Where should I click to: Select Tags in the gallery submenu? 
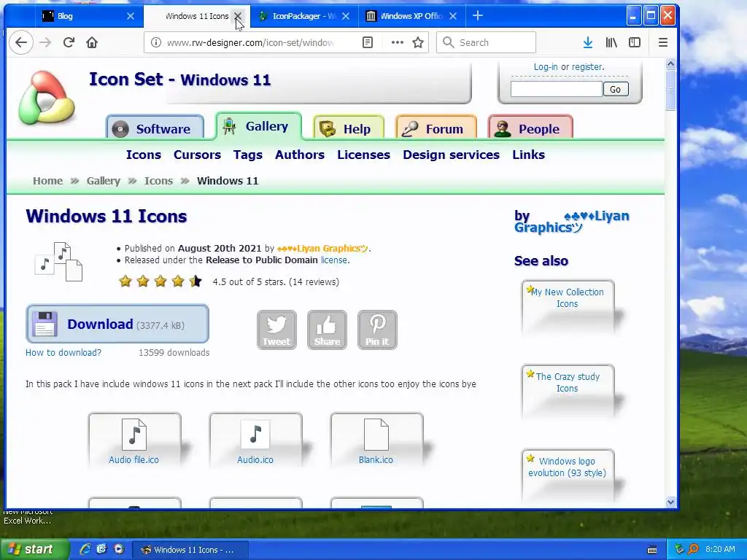(248, 155)
